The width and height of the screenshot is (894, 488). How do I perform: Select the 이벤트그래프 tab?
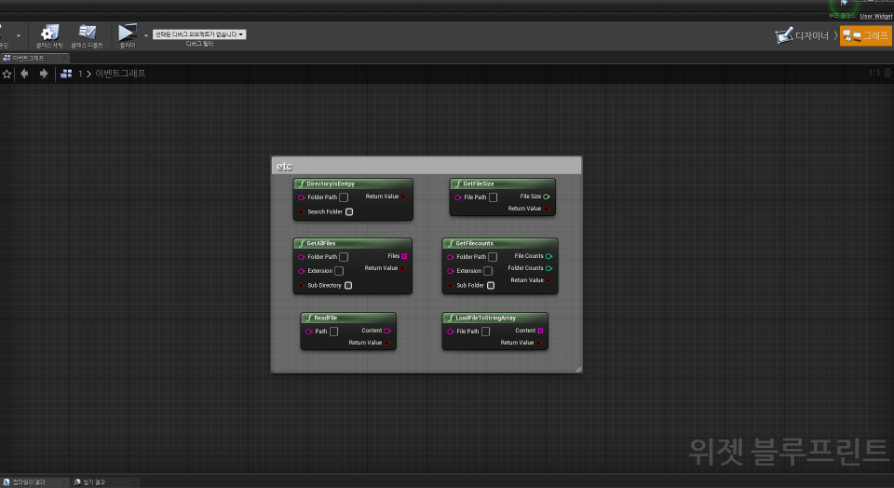coord(30,58)
